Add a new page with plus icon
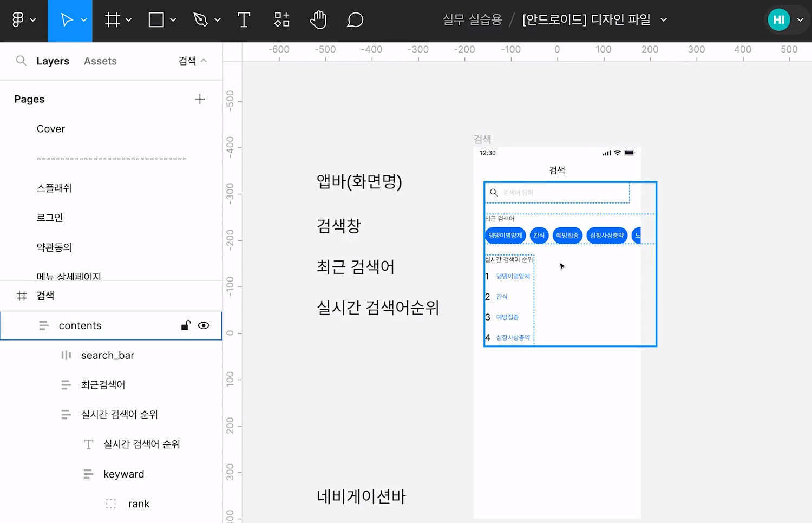The width and height of the screenshot is (812, 523). (200, 99)
